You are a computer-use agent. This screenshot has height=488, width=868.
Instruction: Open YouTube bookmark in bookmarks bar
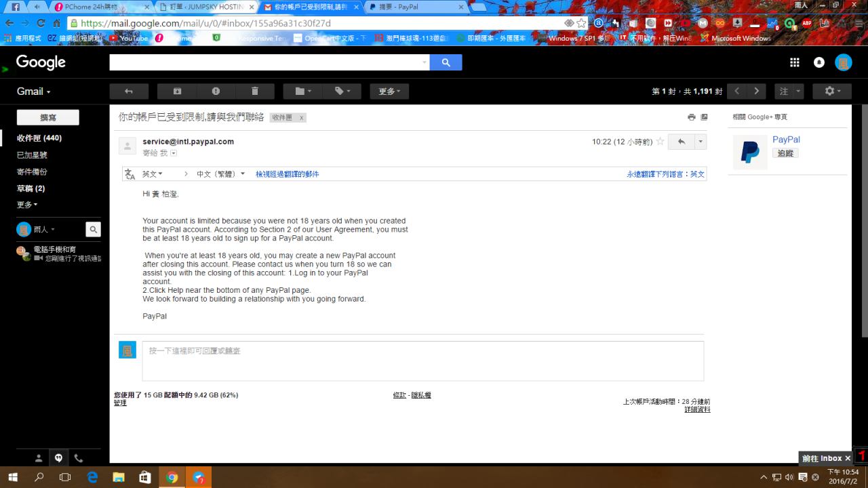coord(128,38)
